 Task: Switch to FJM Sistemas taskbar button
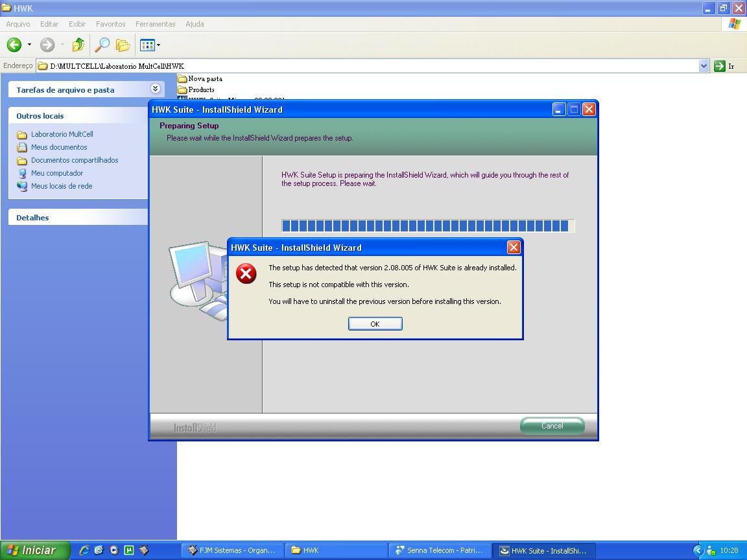click(x=233, y=550)
